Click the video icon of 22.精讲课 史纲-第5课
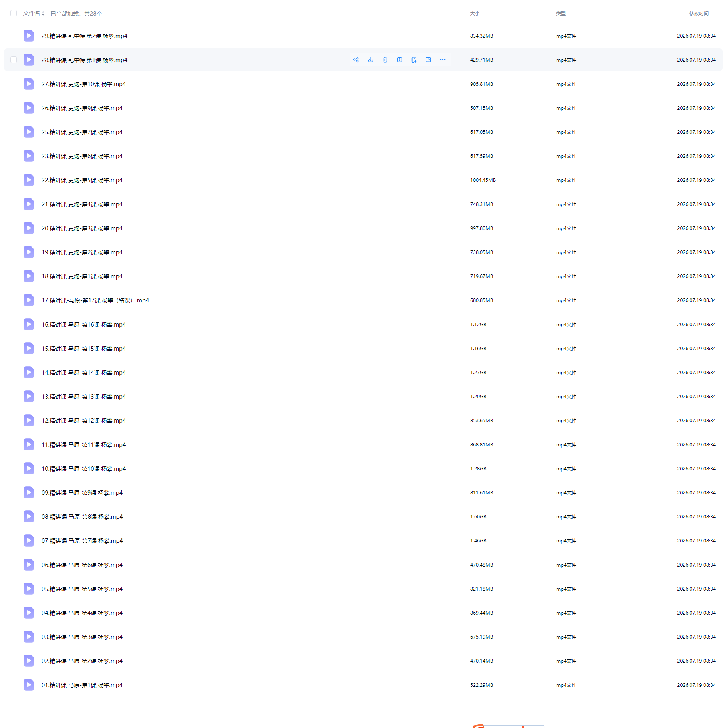This screenshot has height=728, width=725. 29,180
